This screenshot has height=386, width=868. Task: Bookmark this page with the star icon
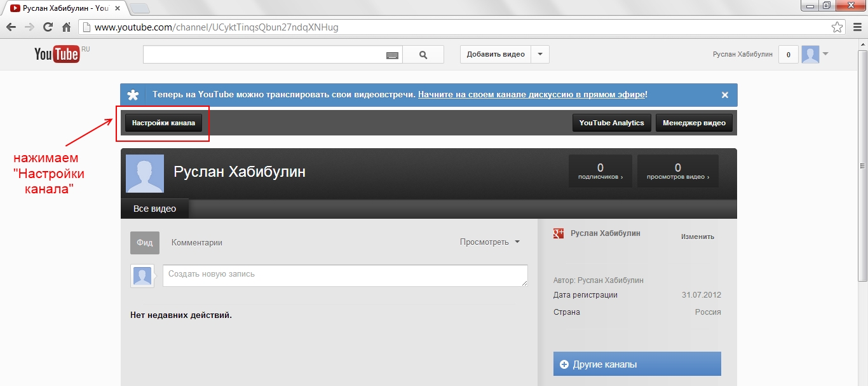pos(837,27)
